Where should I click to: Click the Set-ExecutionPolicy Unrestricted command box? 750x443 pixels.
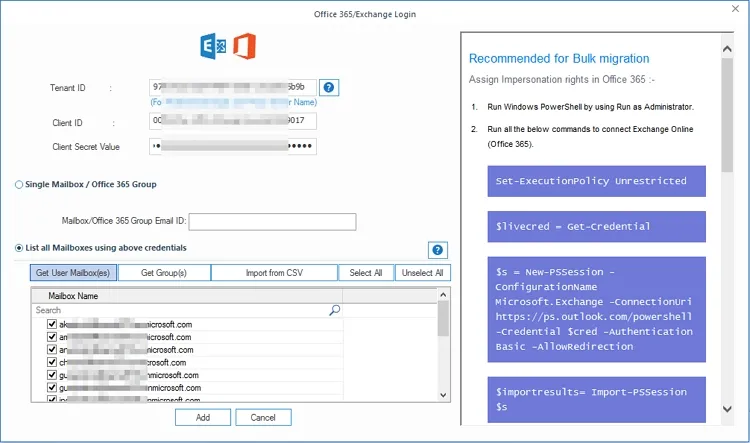[596, 181]
